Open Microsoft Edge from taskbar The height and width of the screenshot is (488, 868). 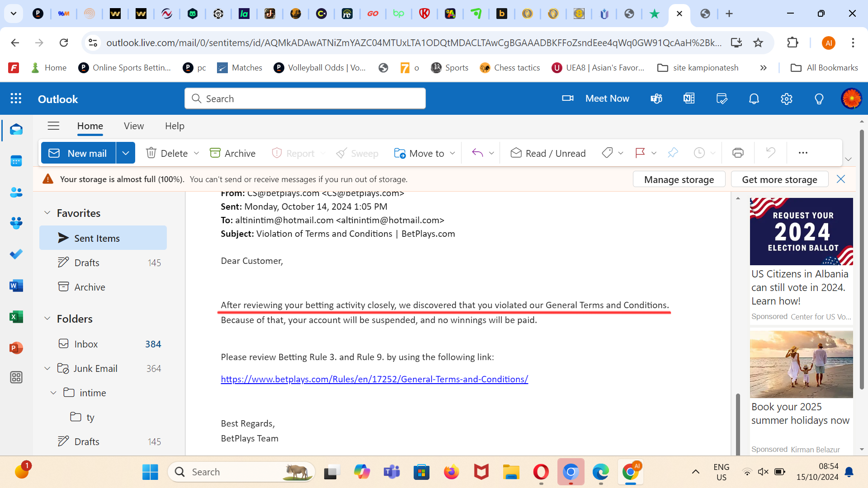[x=601, y=472]
